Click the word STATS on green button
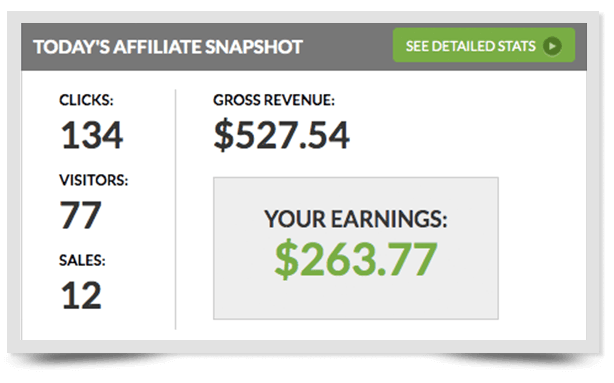 tap(516, 46)
